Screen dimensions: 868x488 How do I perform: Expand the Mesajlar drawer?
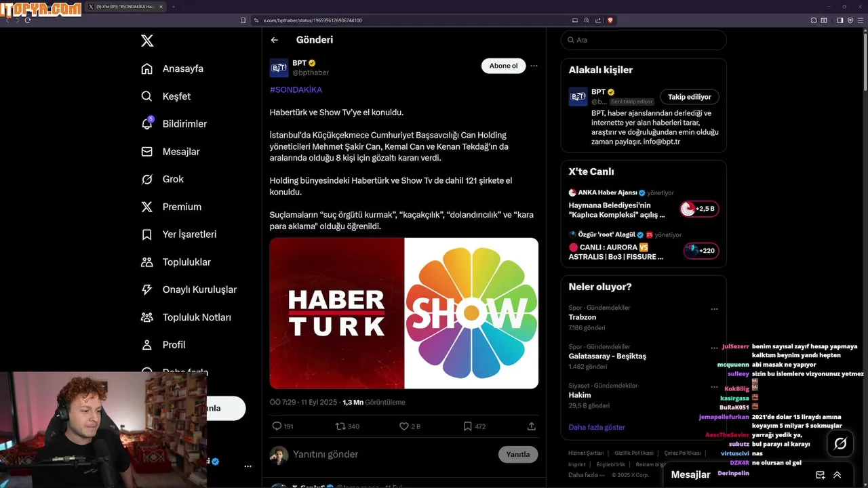click(837, 475)
